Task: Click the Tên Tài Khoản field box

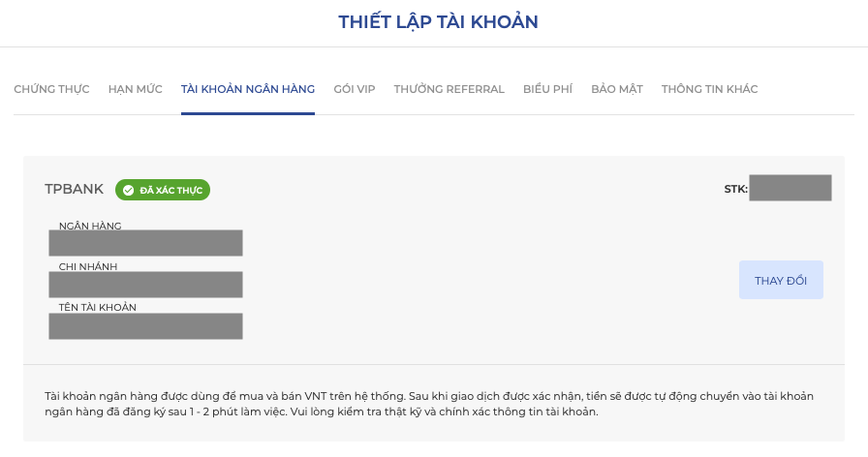Action: [x=145, y=326]
